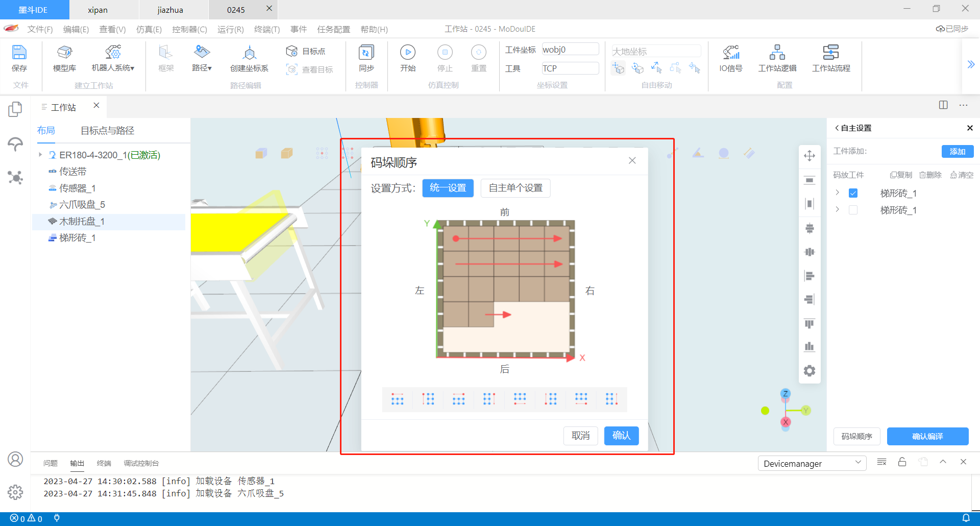Click the Save (保存) icon

19,53
